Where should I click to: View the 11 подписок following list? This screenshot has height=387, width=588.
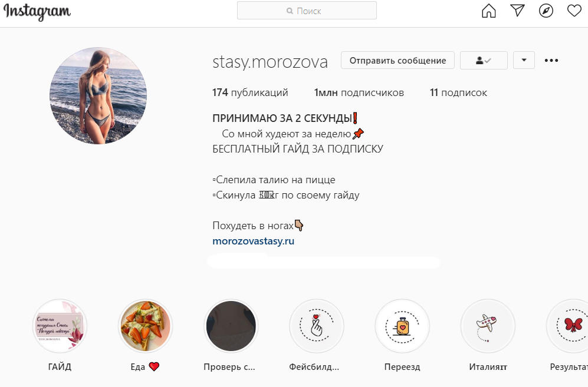click(x=458, y=92)
